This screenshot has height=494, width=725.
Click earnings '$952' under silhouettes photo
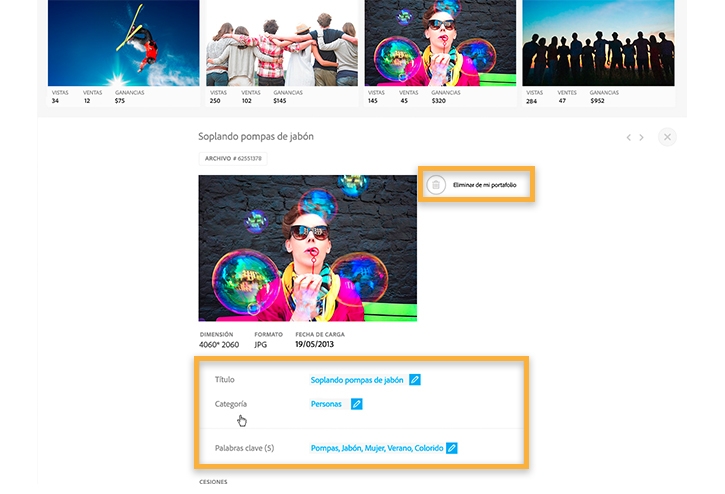click(597, 100)
